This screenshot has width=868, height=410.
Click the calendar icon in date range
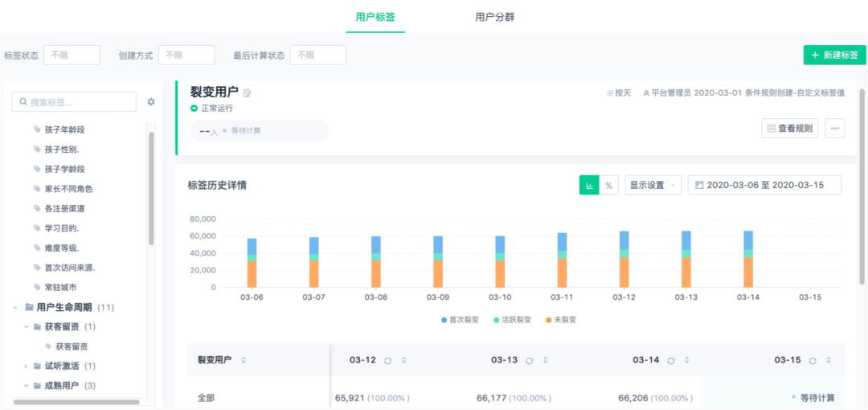point(698,185)
